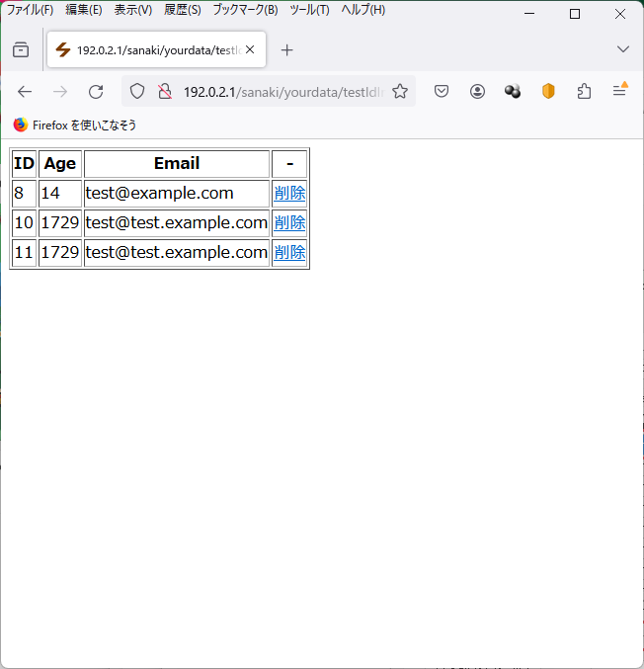Viewport: 644px width, 669px height.
Task: Open the ブックマーク(B) menu
Action: tap(246, 10)
